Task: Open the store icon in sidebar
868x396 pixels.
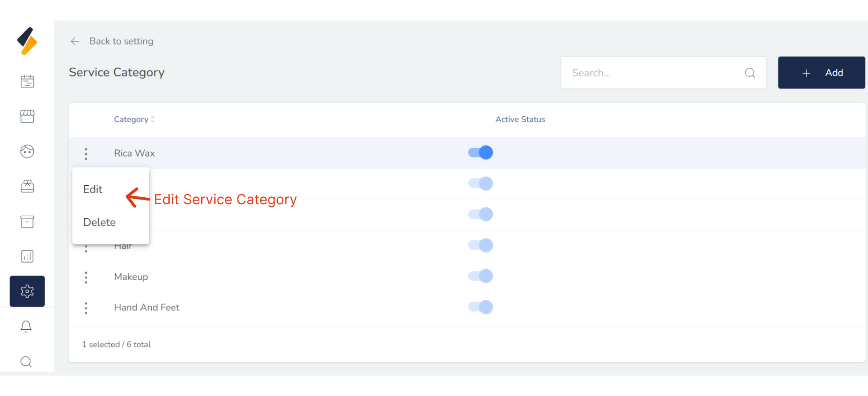Action: 27,116
